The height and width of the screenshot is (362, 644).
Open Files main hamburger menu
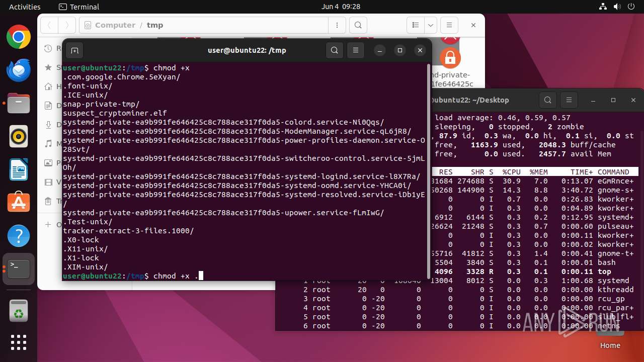pos(449,25)
